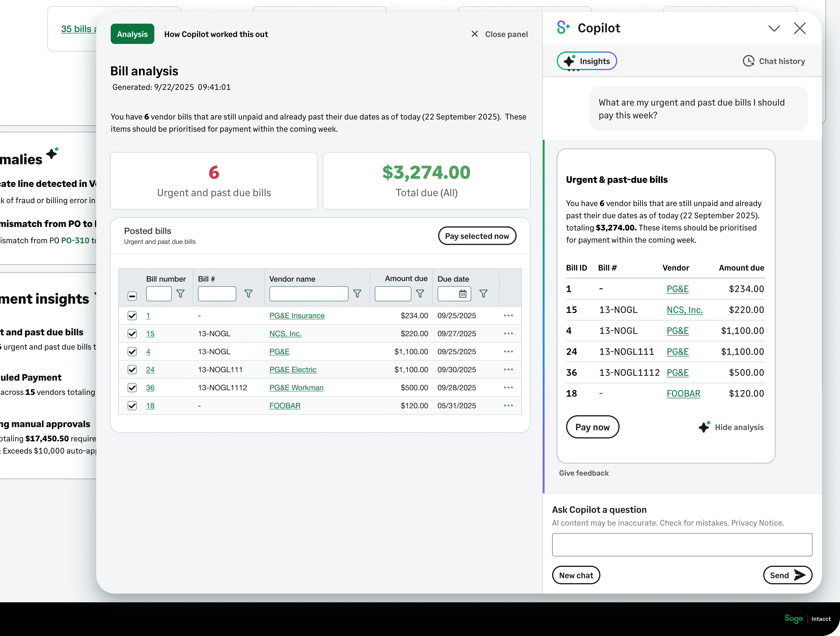Screen dimensions: 840x636
Task: Click Hide analysis sparkle icon
Action: pos(704,427)
